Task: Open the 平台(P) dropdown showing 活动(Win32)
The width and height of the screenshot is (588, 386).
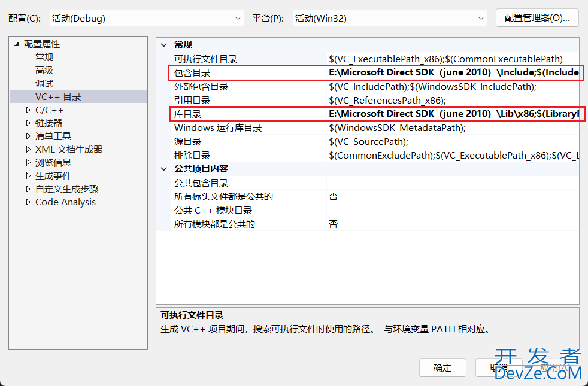Action: point(390,18)
